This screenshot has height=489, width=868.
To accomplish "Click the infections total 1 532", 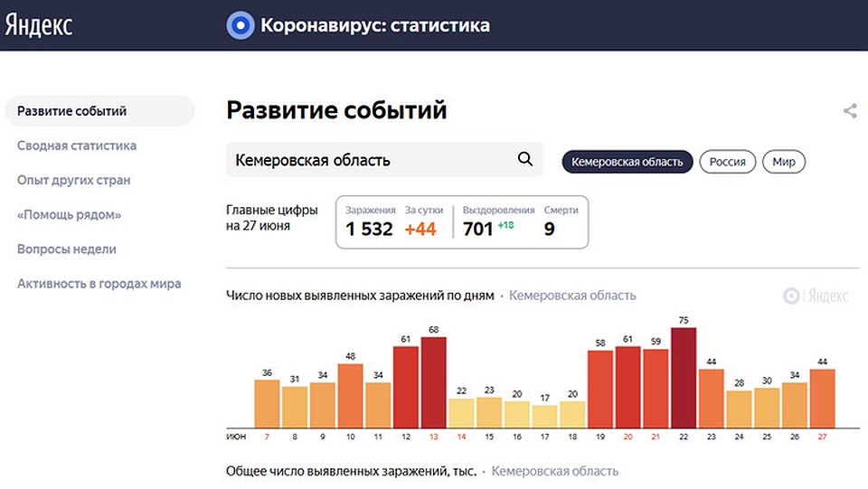I will point(369,229).
